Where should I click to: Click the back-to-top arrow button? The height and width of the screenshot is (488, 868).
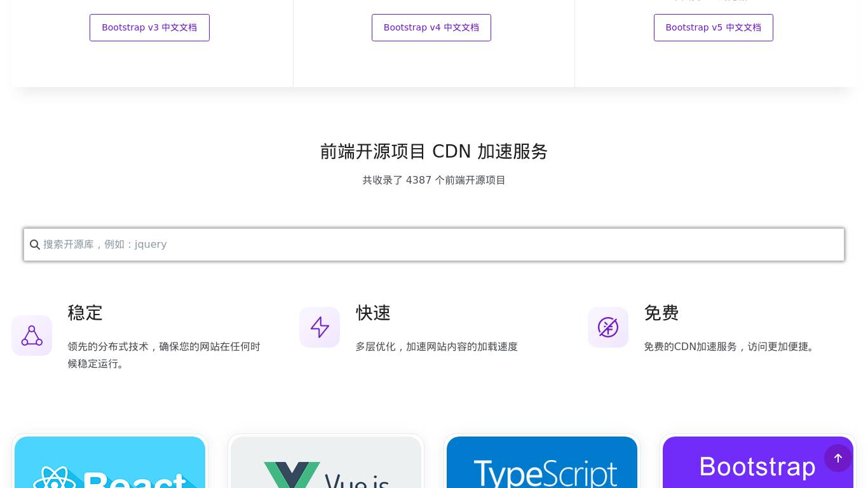pyautogui.click(x=838, y=458)
